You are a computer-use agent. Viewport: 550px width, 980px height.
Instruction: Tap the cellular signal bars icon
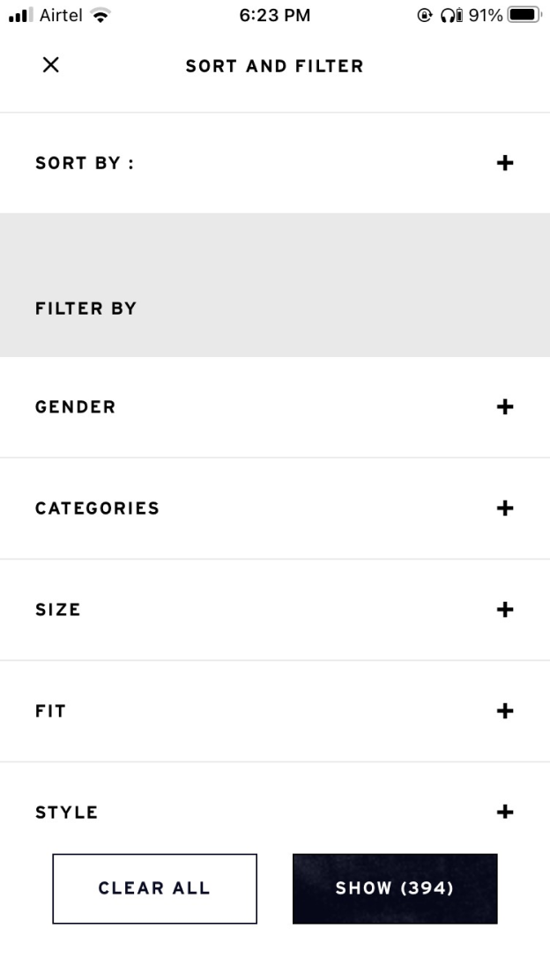20,15
